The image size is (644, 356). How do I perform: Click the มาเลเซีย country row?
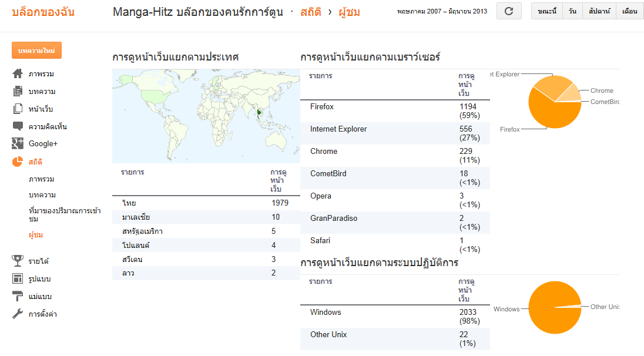click(206, 217)
